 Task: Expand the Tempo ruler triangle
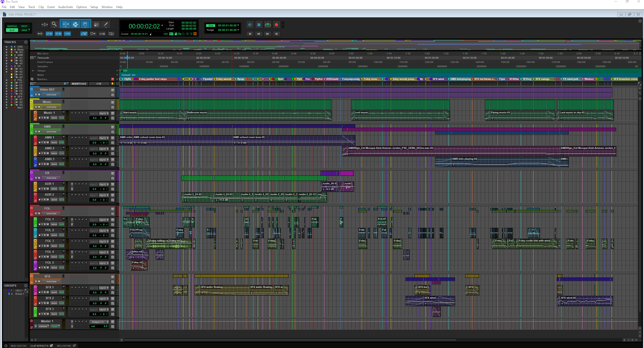33,71
